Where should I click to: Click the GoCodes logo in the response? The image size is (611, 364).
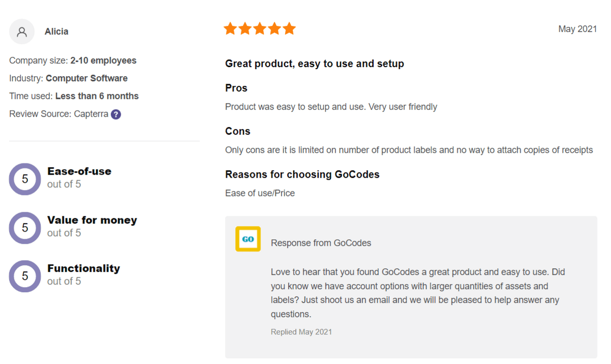248,239
